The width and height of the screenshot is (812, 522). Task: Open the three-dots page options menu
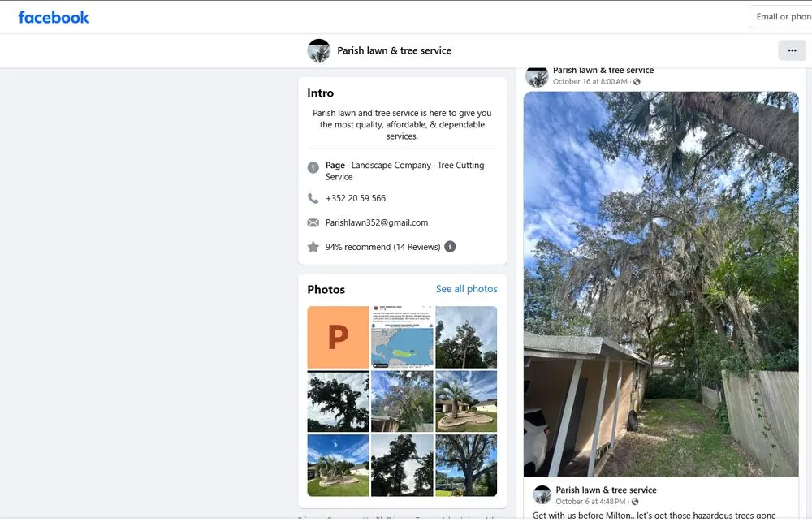792,50
